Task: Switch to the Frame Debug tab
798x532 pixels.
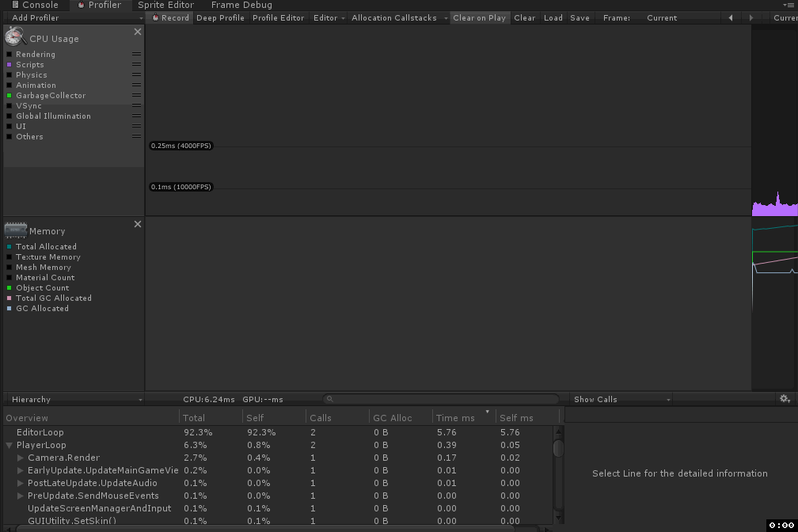Action: point(241,5)
